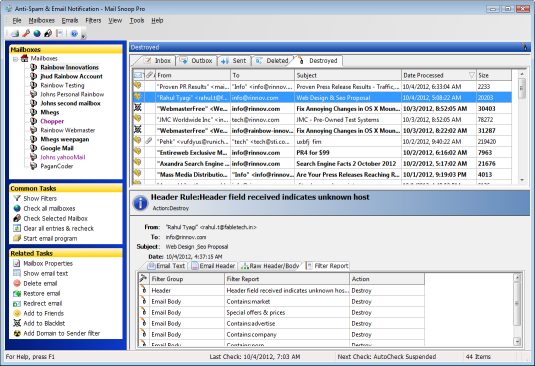The height and width of the screenshot is (366, 535).
Task: Select the "Contains:advertise" filter report row
Action: point(281,323)
